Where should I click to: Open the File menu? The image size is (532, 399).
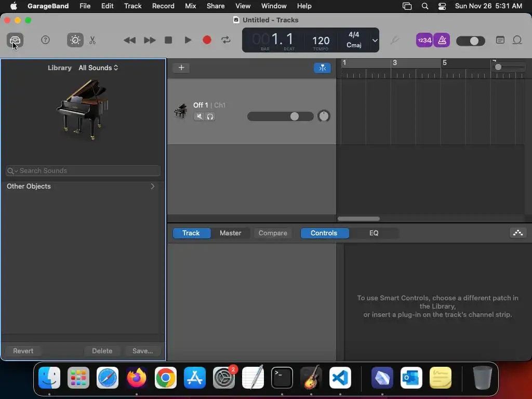[x=85, y=6]
